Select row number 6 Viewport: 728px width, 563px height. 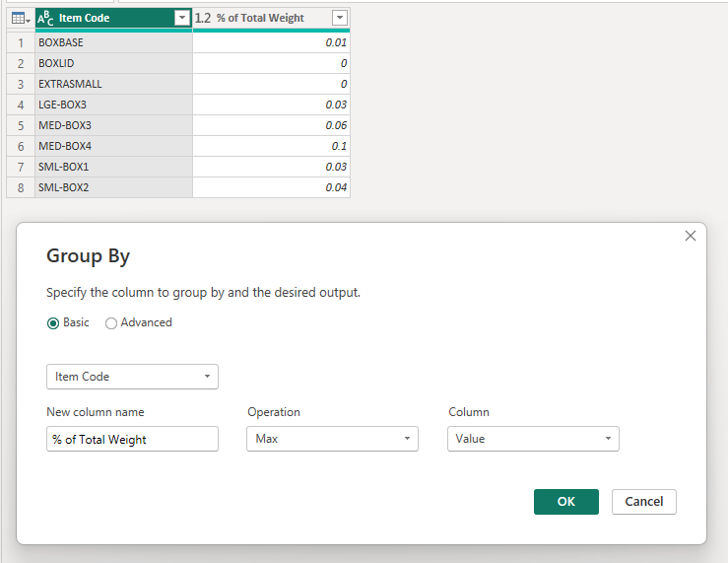(21, 146)
